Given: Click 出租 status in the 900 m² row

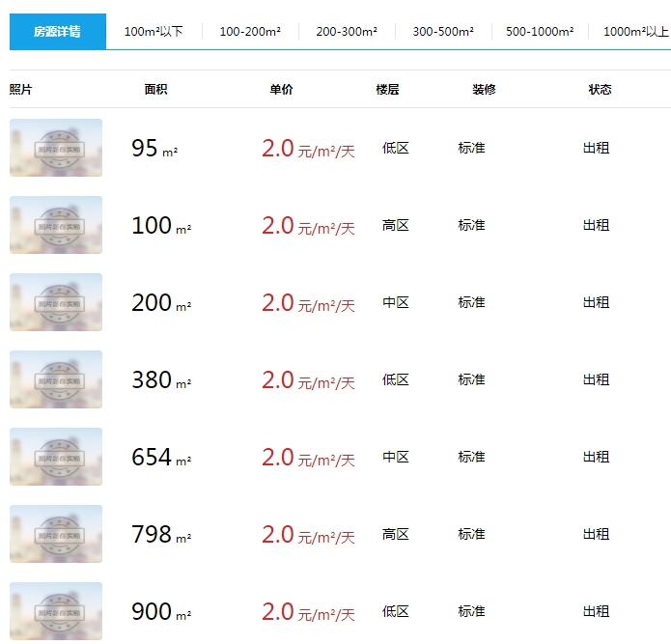Looking at the screenshot, I should 596,611.
